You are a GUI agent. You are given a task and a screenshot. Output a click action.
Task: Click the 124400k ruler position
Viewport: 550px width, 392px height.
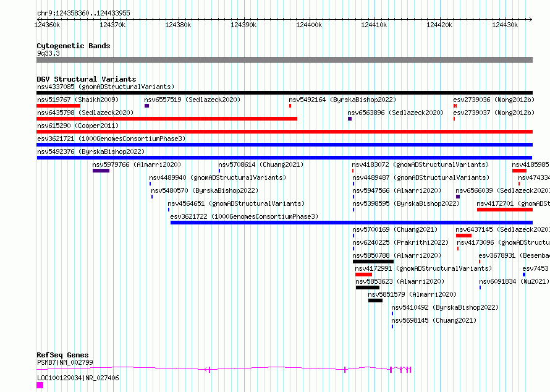(308, 25)
